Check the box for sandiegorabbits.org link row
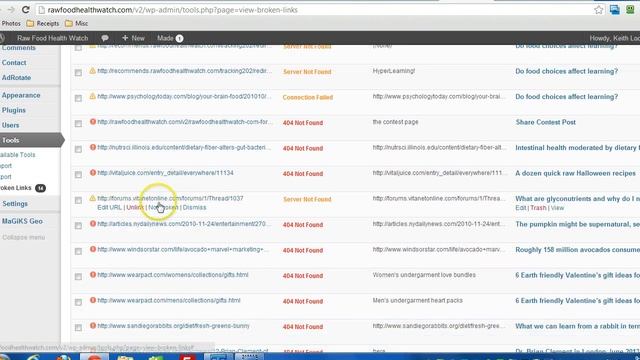The height and width of the screenshot is (360, 640). 78,328
